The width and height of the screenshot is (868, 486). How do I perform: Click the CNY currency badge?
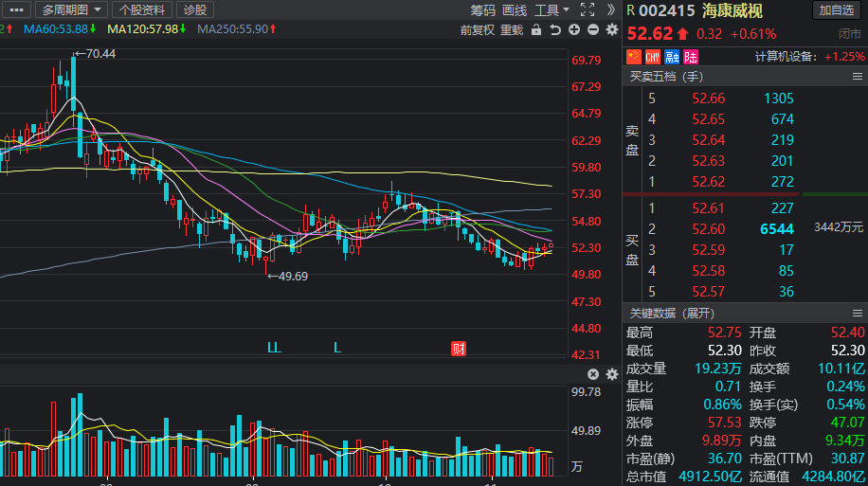653,57
